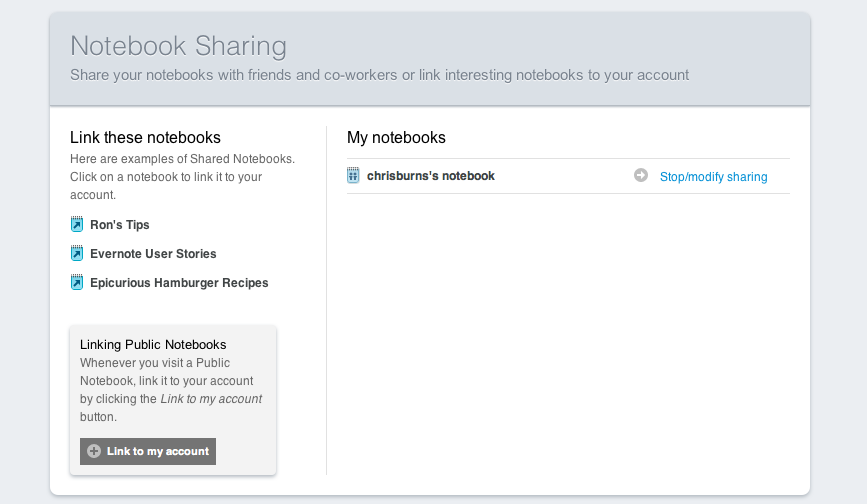
Task: Open the Ron's Tips shared notebook link
Action: click(x=120, y=225)
